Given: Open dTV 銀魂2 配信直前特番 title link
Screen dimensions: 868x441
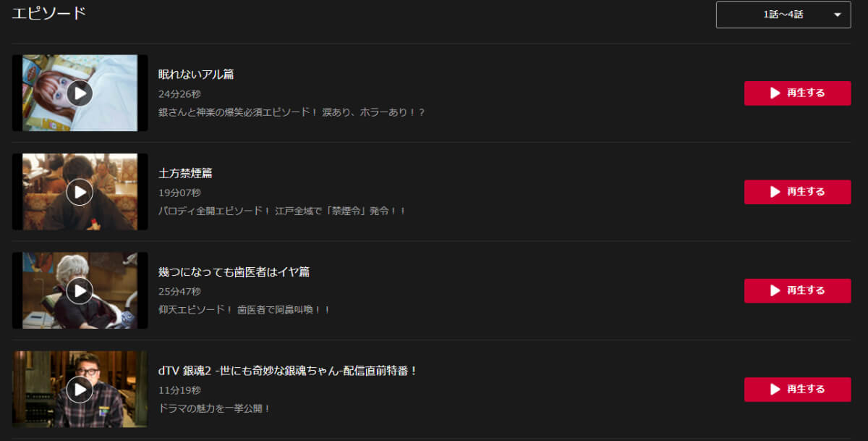Looking at the screenshot, I should coord(289,371).
